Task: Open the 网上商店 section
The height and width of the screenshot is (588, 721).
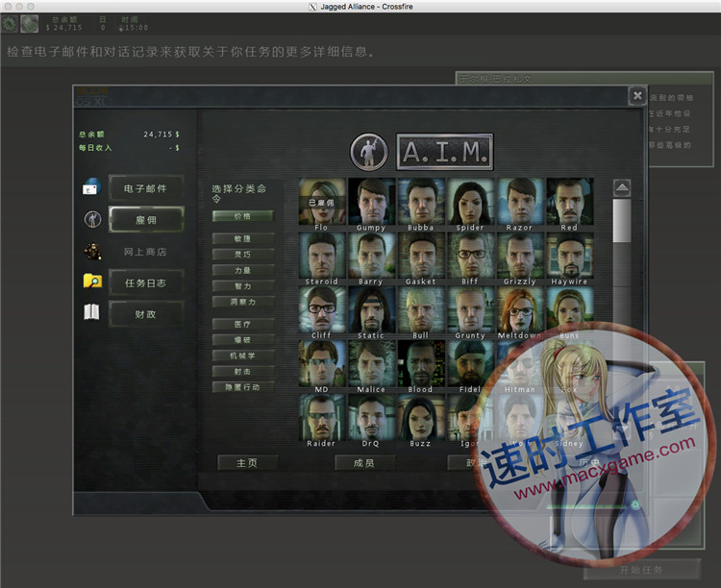Action: (x=146, y=252)
